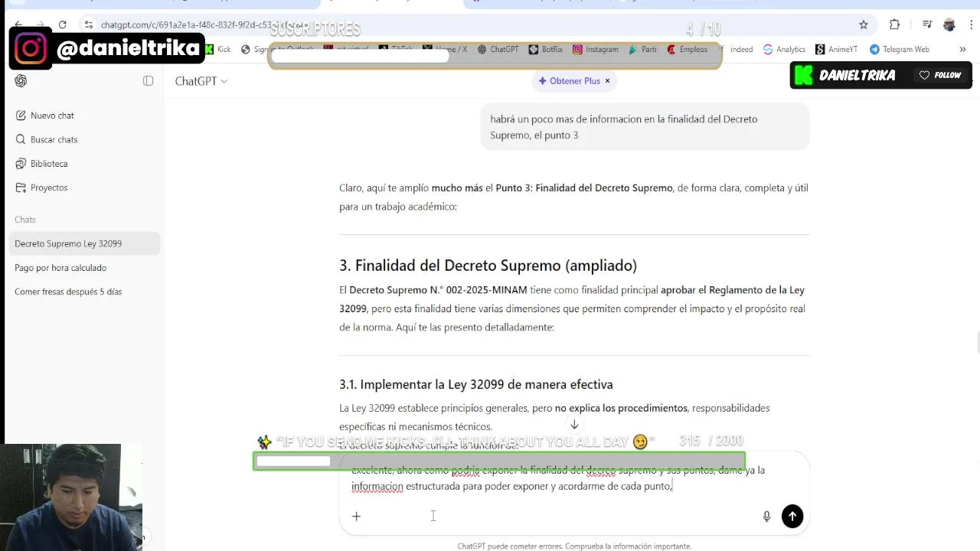The image size is (980, 551).
Task: Open the Telegram Web bookmark
Action: point(900,49)
